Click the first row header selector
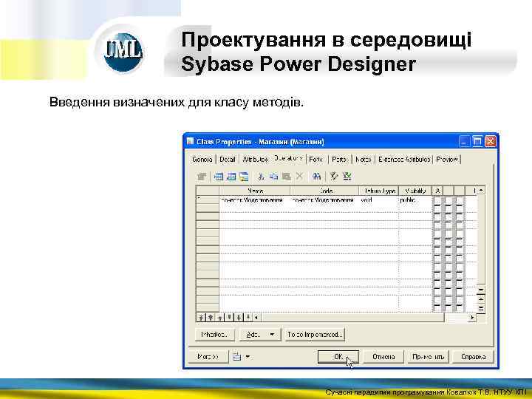 [208, 200]
